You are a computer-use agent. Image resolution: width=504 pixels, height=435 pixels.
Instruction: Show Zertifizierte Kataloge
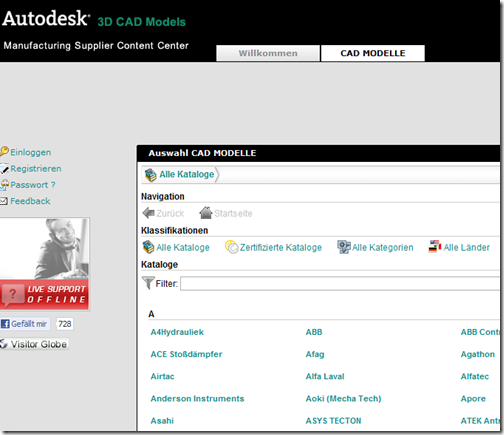(x=281, y=247)
